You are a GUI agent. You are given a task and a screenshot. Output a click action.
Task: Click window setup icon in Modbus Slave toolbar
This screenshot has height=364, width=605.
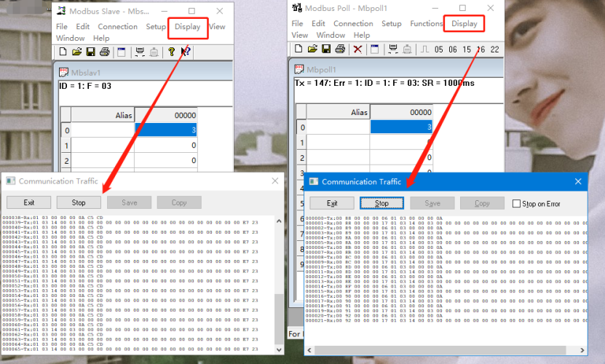click(121, 52)
